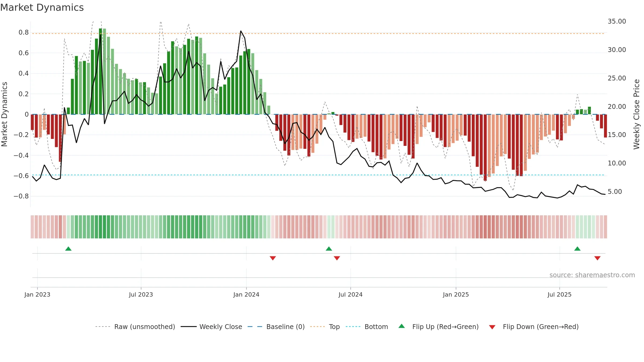The width and height of the screenshot is (644, 362).
Task: Click the Market Dynamics chart title
Action: point(42,8)
